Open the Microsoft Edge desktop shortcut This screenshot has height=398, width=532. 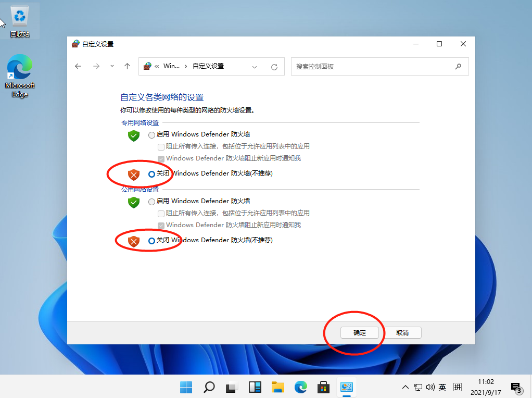pyautogui.click(x=20, y=76)
